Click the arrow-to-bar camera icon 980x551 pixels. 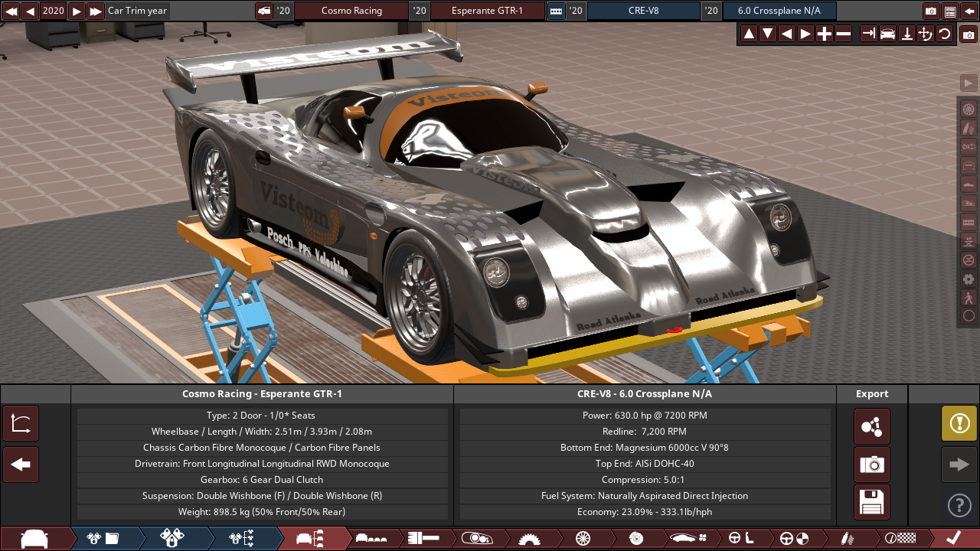868,34
